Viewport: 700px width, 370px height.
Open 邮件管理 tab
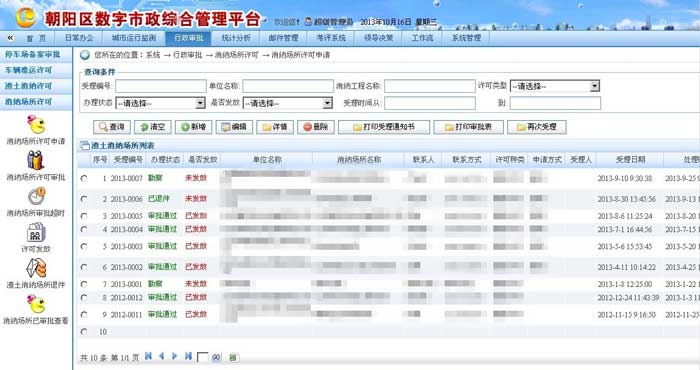[283, 38]
